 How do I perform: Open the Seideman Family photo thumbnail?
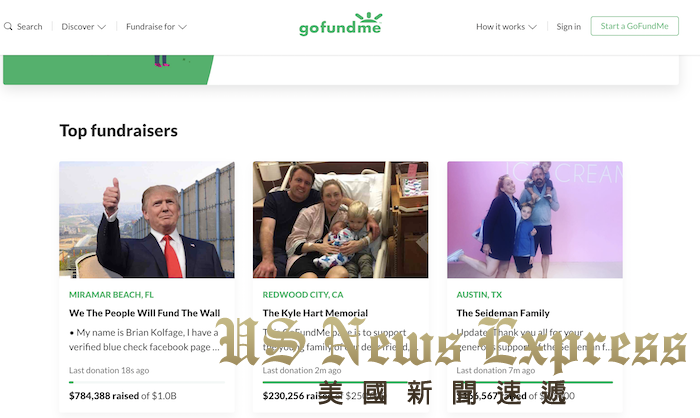(535, 220)
